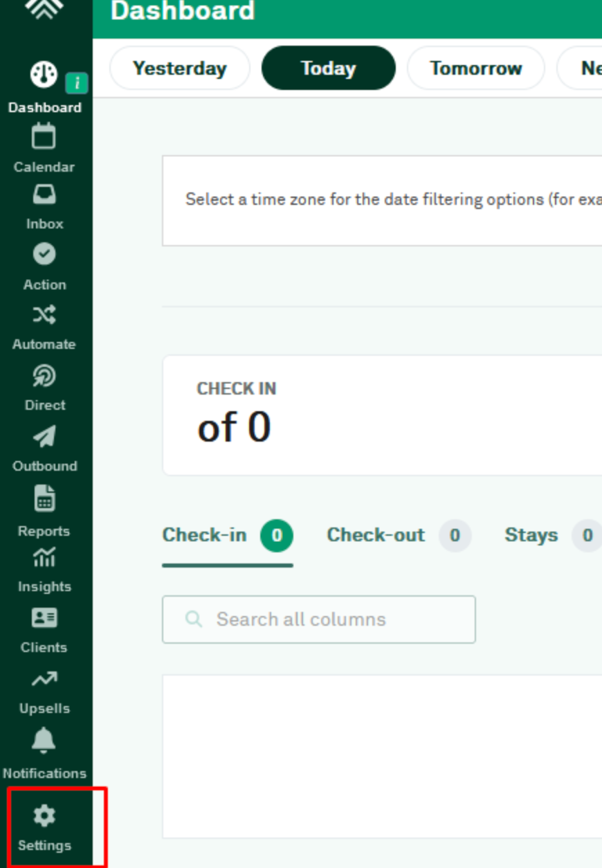
Task: Open the Action checkmark icon
Action: pyautogui.click(x=44, y=255)
